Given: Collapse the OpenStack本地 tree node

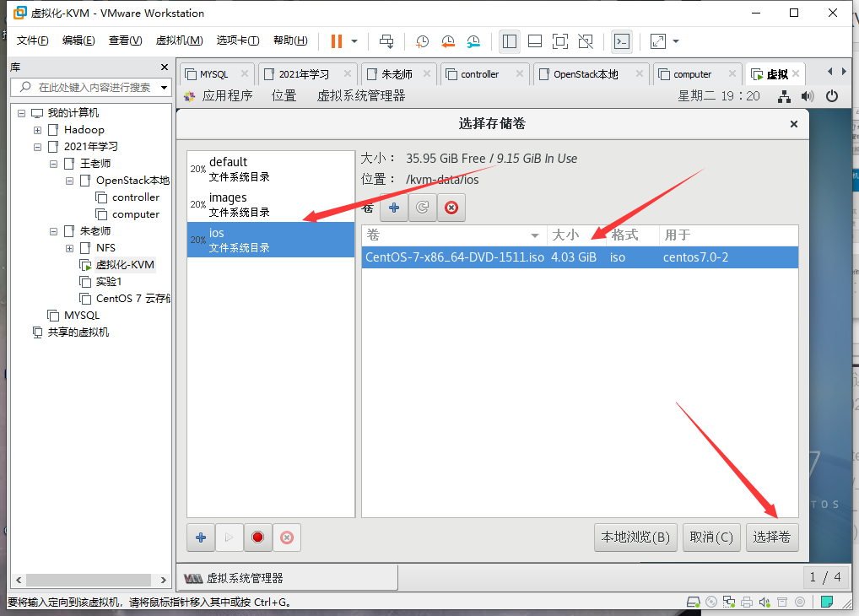Looking at the screenshot, I should (69, 181).
